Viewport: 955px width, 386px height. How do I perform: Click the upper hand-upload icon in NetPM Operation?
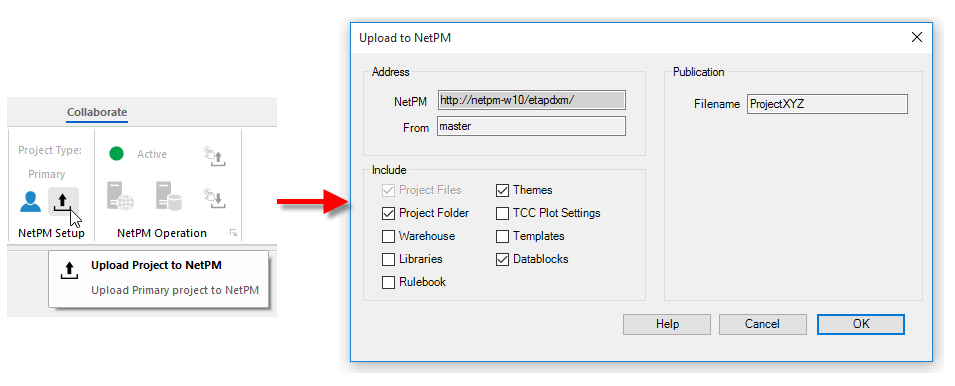coord(215,156)
